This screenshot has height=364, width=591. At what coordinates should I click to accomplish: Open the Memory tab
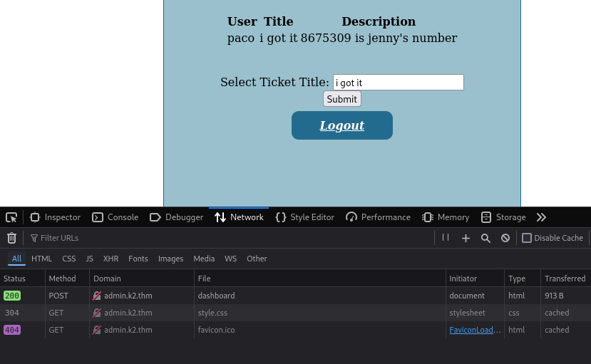tap(446, 217)
